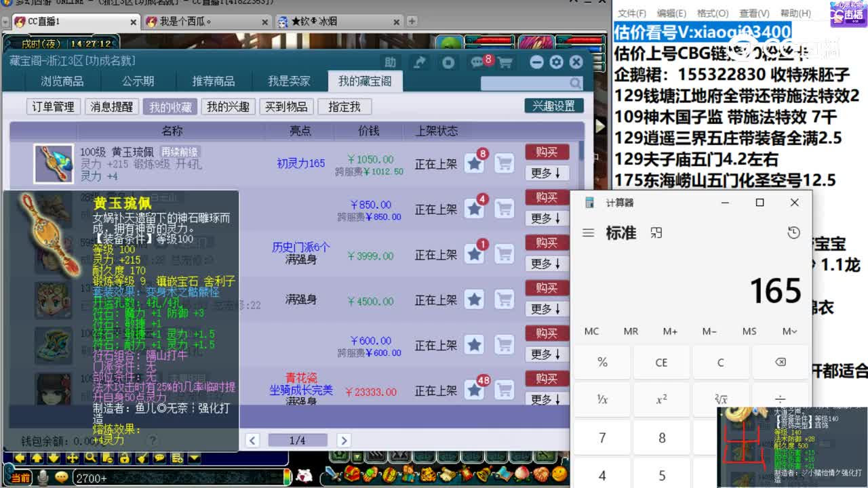The image size is (868, 488).
Task: Buy the 黄玉琉佩 item with 购买
Action: pyautogui.click(x=547, y=152)
